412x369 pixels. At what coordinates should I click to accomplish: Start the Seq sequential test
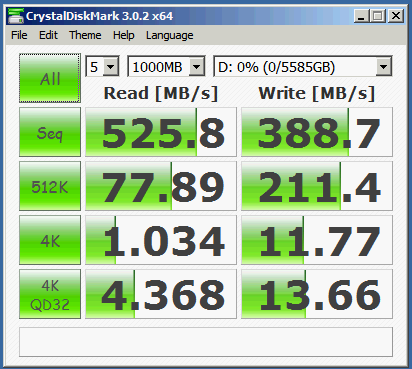[x=50, y=132]
